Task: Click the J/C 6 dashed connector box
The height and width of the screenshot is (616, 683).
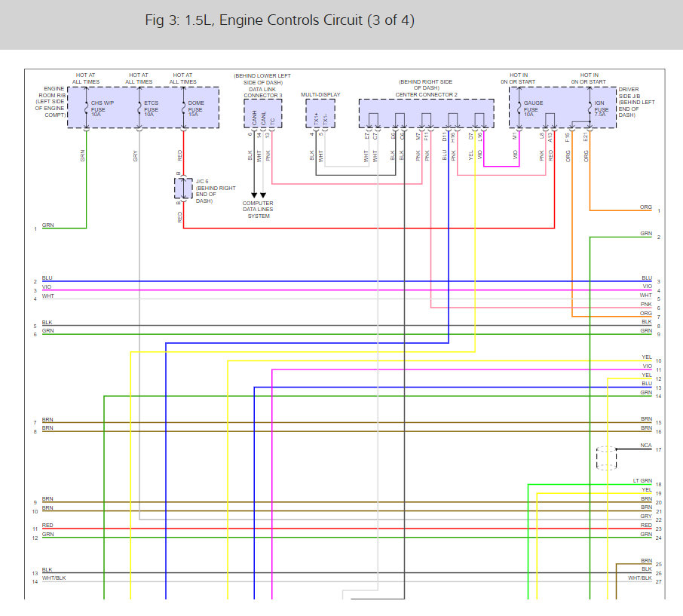Action: coord(183,188)
